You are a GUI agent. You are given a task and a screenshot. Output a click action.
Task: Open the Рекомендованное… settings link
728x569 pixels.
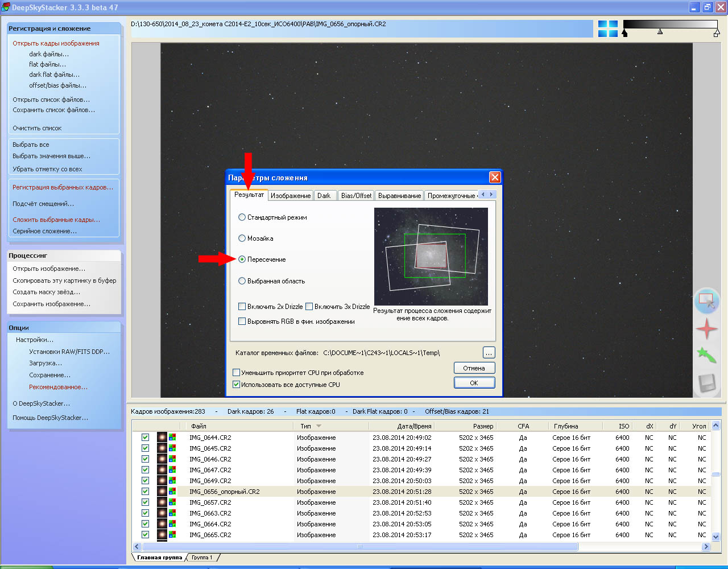[x=58, y=387]
